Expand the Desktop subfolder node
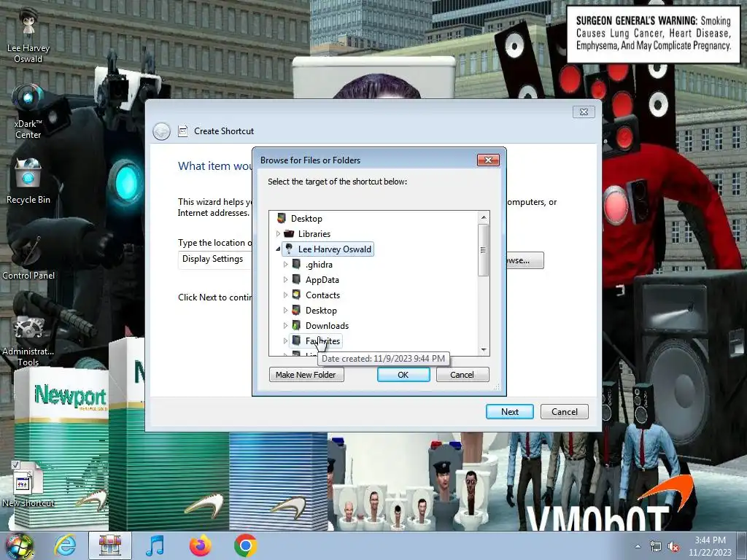The height and width of the screenshot is (560, 747). click(285, 310)
